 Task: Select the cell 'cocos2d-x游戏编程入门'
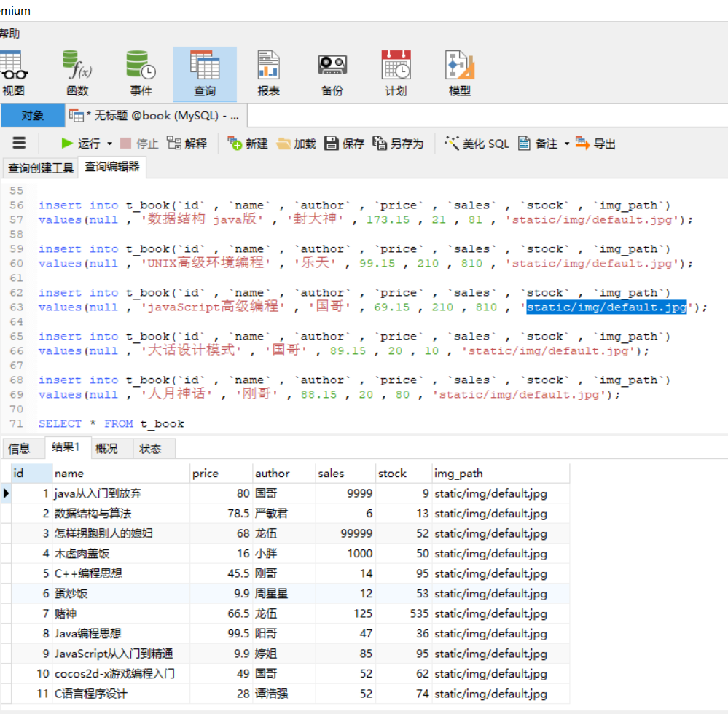pyautogui.click(x=121, y=674)
